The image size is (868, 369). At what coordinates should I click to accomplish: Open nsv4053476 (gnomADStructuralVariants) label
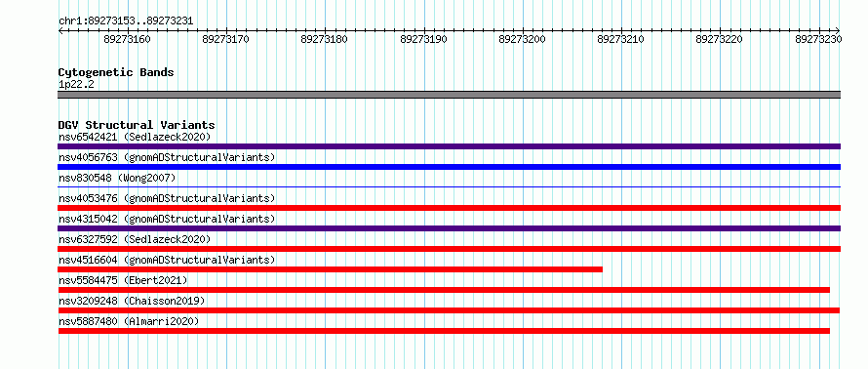[x=167, y=198]
